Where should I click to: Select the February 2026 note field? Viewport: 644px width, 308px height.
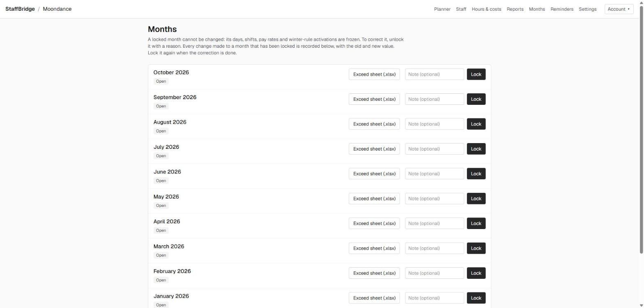(435, 273)
